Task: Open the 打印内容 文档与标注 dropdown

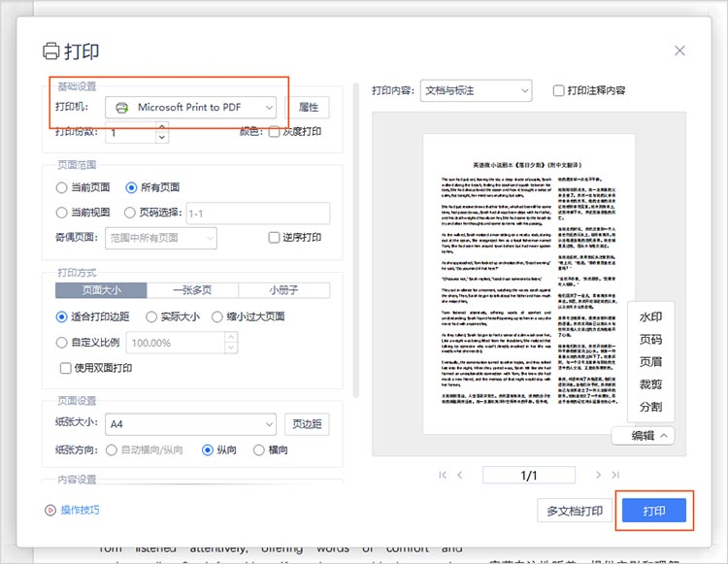Action: click(476, 90)
